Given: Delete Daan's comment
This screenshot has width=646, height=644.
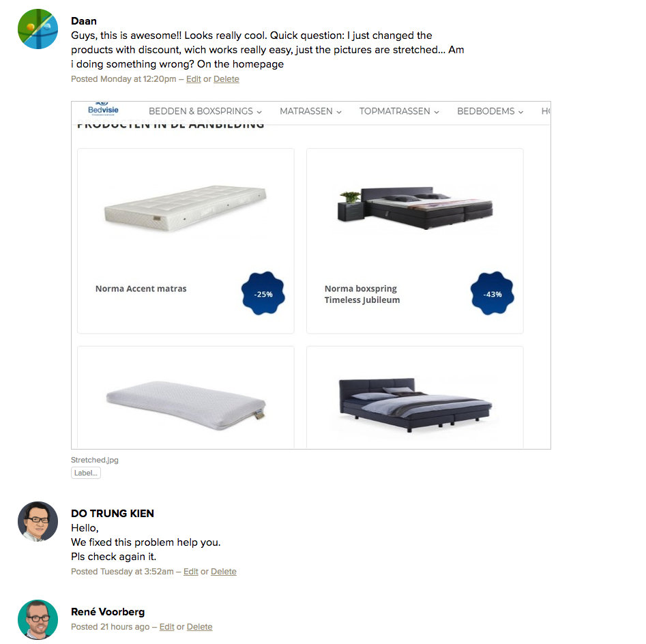Looking at the screenshot, I should point(226,79).
